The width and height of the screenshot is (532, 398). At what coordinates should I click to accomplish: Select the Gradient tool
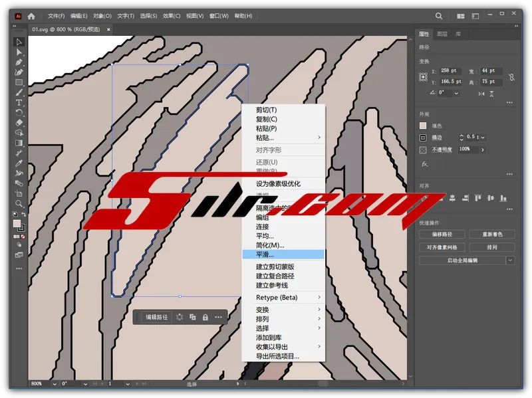(x=19, y=143)
